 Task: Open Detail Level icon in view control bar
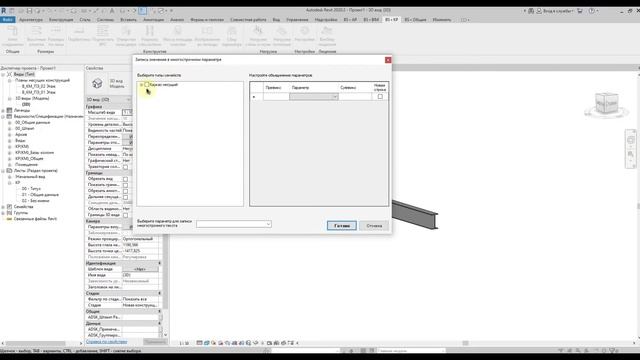click(x=199, y=343)
